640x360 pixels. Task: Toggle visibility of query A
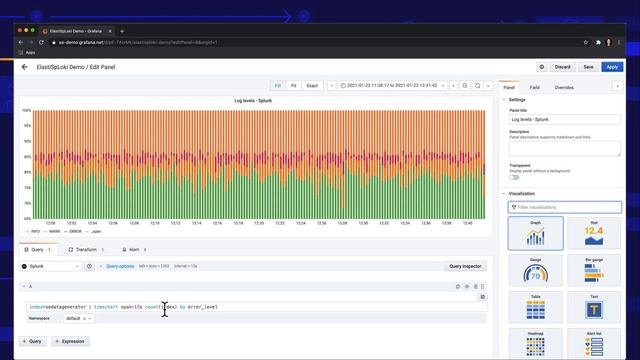click(x=467, y=287)
